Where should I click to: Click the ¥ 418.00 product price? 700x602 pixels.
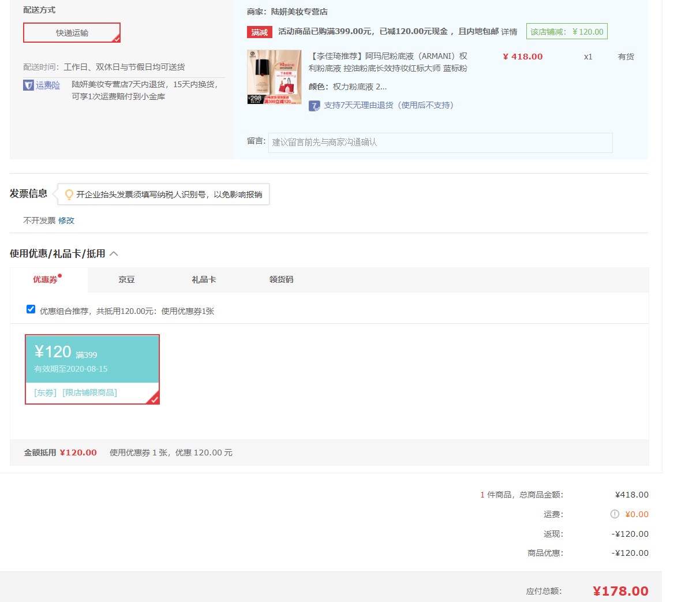(523, 57)
